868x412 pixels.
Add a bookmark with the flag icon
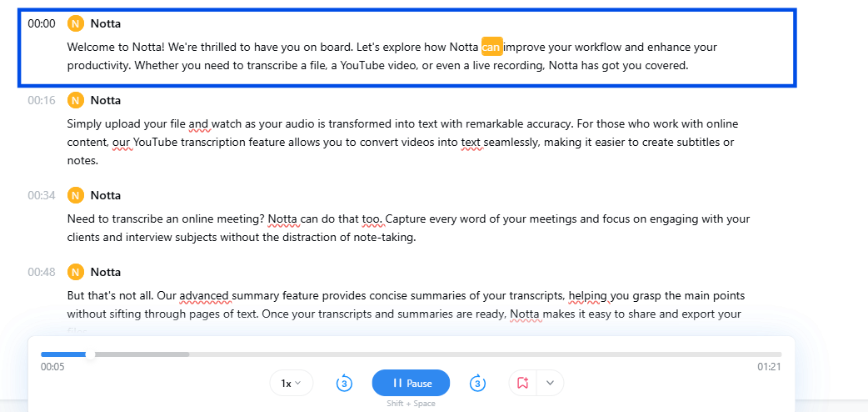pos(522,383)
